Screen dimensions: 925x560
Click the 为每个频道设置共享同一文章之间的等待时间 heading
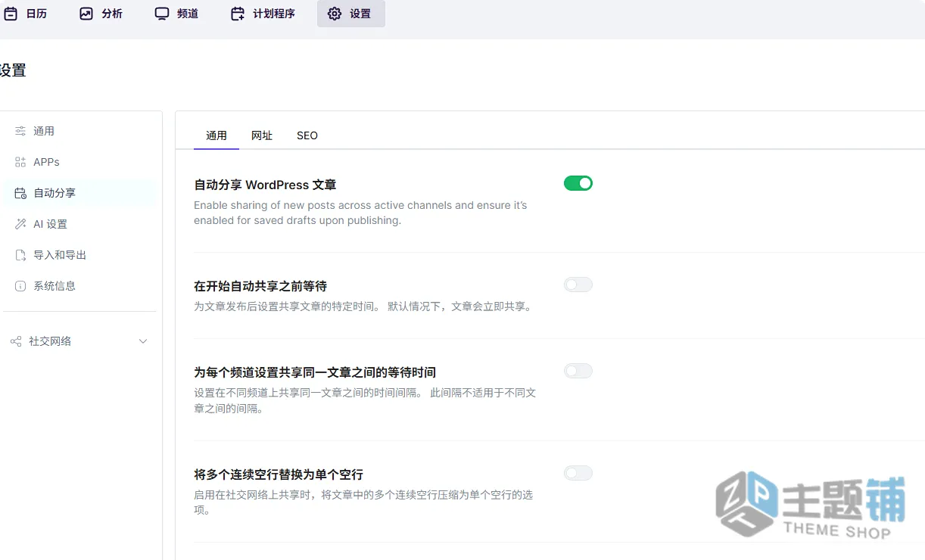[x=315, y=372]
